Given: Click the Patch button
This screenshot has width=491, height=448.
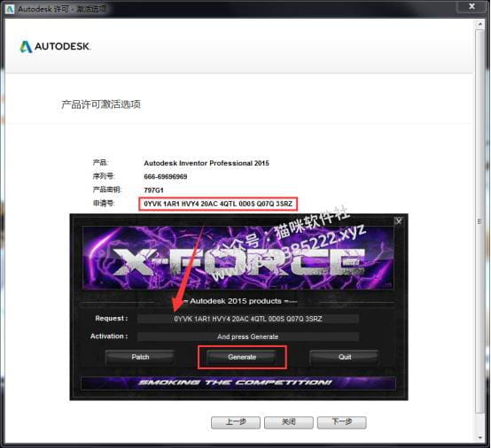Looking at the screenshot, I should 140,357.
